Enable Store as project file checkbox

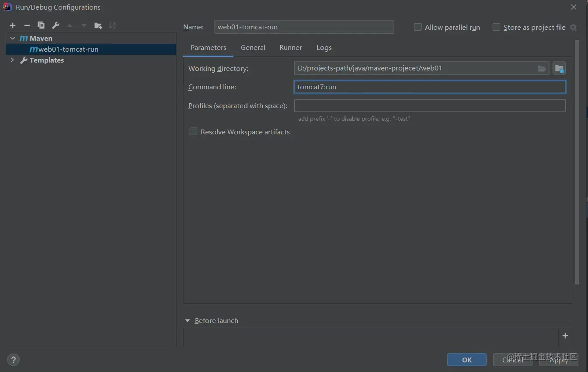496,27
